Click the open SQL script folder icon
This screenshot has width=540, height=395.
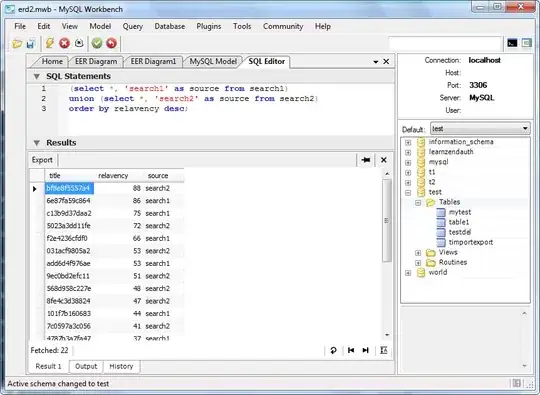[x=17, y=44]
